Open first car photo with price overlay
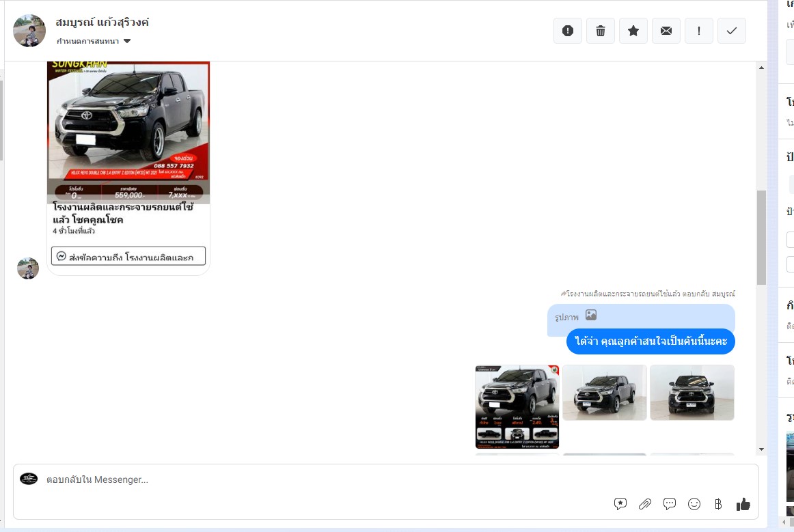This screenshot has height=532, width=794. [x=517, y=407]
